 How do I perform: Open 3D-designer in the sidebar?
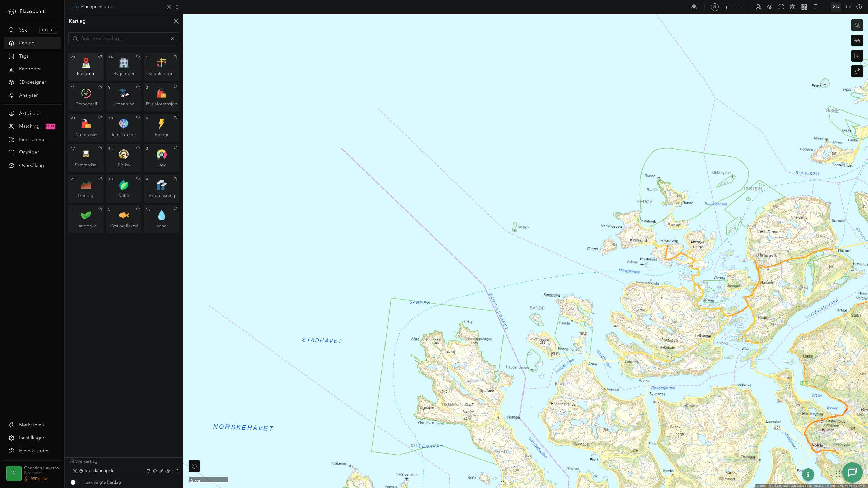(x=32, y=82)
